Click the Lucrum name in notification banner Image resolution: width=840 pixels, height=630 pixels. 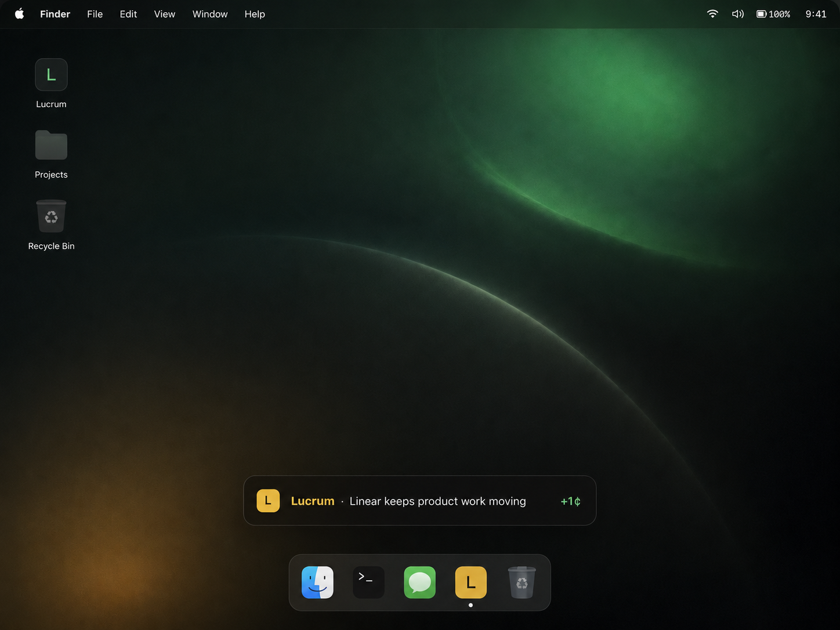tap(313, 501)
